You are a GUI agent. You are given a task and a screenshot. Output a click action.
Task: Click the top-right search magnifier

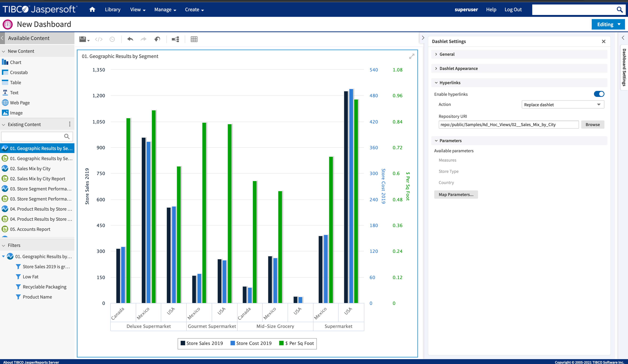point(620,10)
